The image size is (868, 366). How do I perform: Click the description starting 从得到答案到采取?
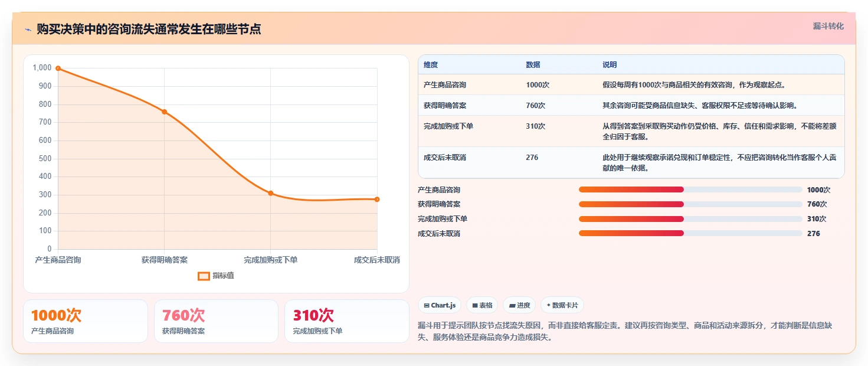point(719,132)
